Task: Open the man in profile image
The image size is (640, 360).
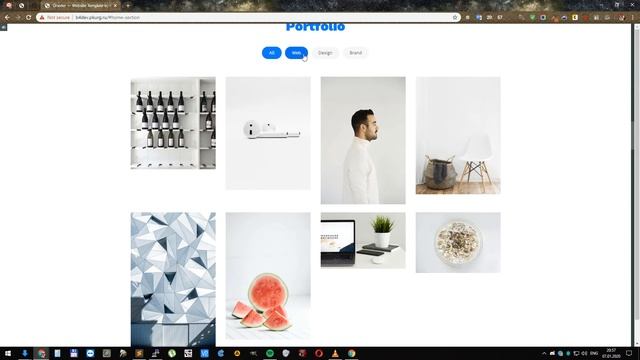Action: point(363,140)
